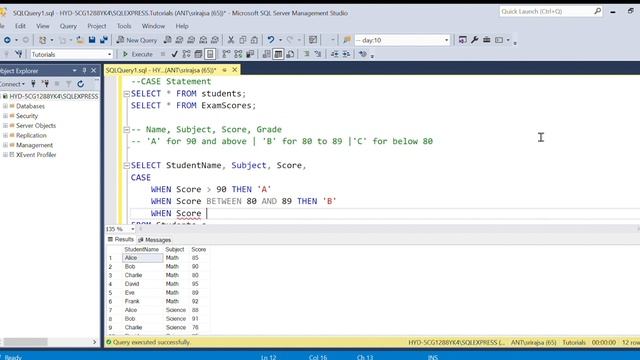Pin the SQLQuery1.sql tab
640x360 pixels.
click(x=224, y=70)
